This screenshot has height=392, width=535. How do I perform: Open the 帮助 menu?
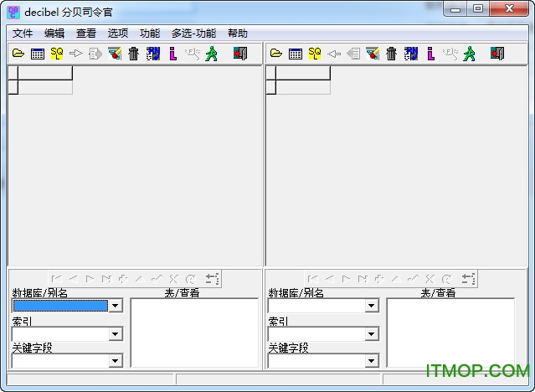point(237,34)
